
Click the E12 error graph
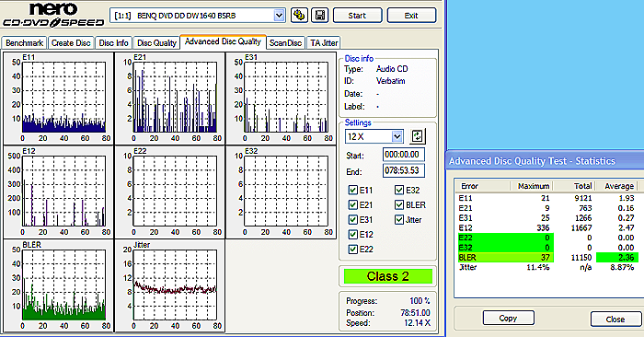[58, 192]
